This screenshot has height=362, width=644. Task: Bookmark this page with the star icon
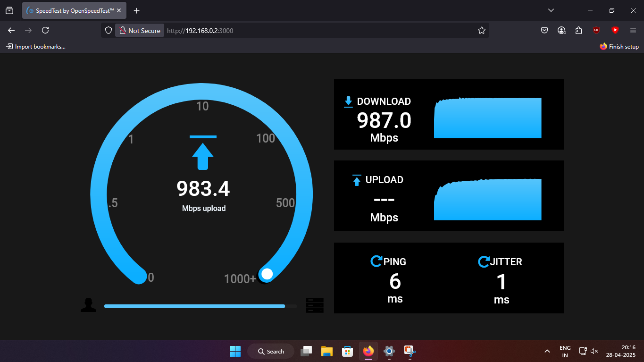[x=481, y=30]
